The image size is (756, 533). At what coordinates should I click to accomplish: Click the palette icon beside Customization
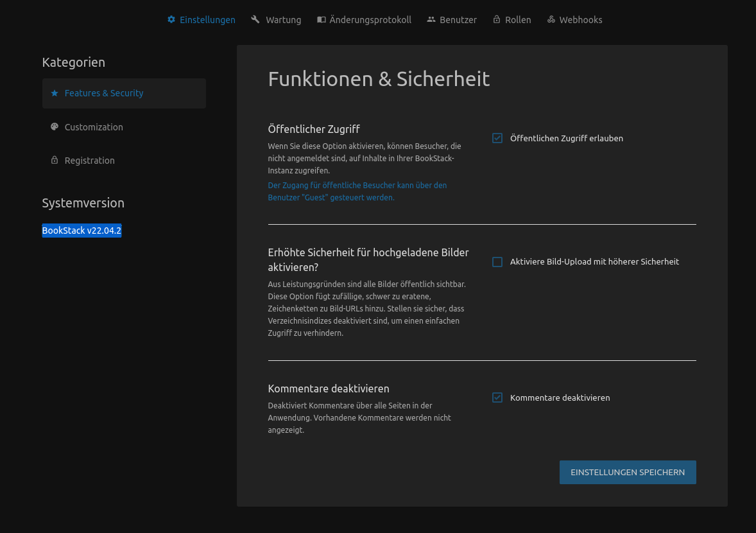(x=55, y=127)
